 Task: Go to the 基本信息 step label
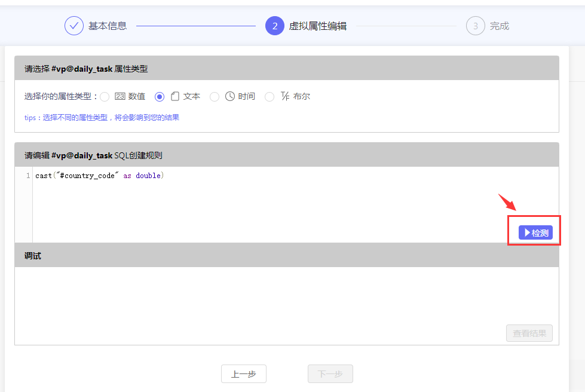[x=108, y=26]
